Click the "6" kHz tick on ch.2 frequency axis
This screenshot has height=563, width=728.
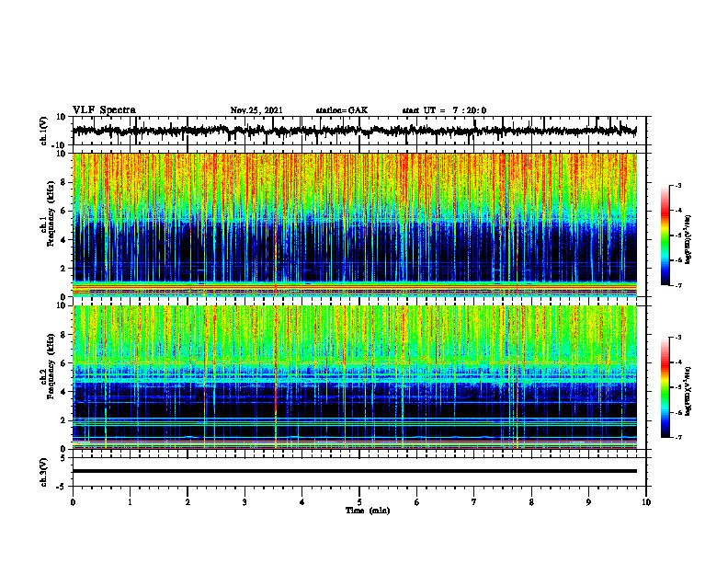(64, 363)
